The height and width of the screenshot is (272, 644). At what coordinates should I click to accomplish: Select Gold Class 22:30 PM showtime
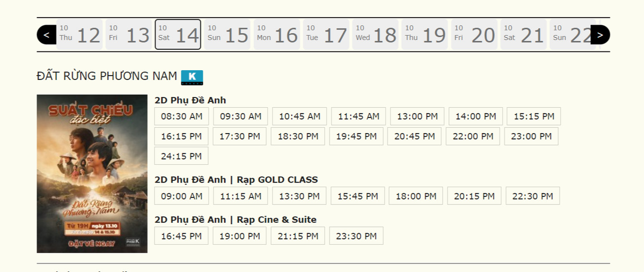click(532, 196)
